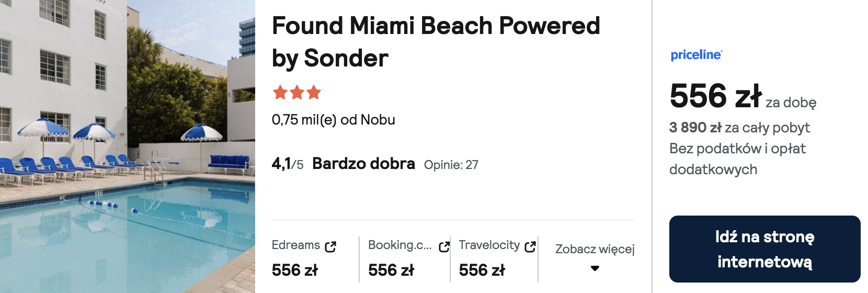Expand the Zobacz więcej offers text
Screen dimensions: 868x293
tap(595, 249)
